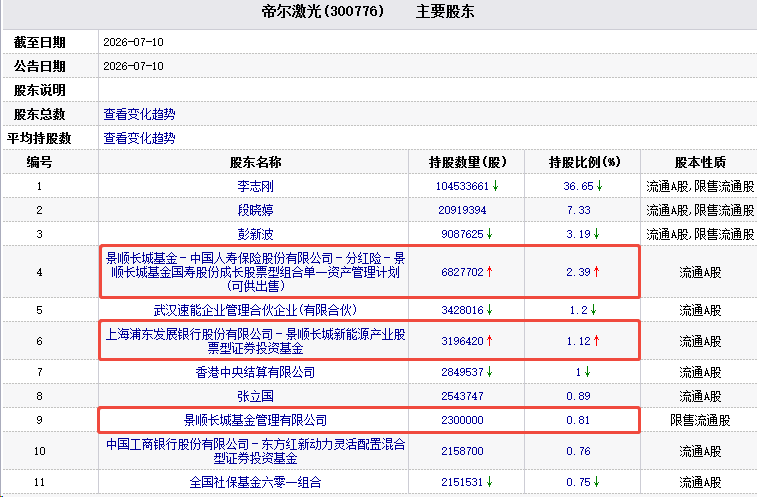Open 景顺长城基金管理有限公司 shareholder link

tap(255, 420)
